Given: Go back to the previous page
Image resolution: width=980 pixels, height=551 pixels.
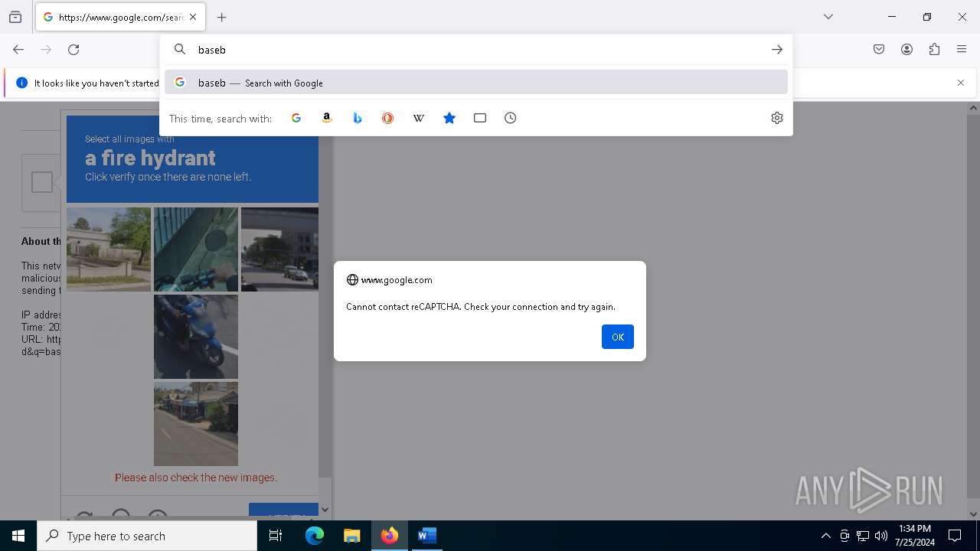Looking at the screenshot, I should [x=18, y=50].
